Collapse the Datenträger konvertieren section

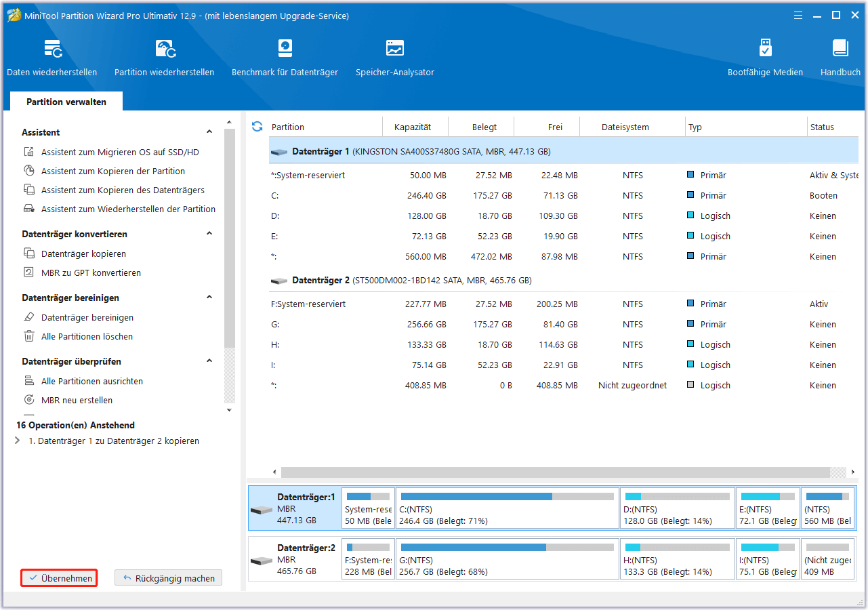tap(209, 234)
